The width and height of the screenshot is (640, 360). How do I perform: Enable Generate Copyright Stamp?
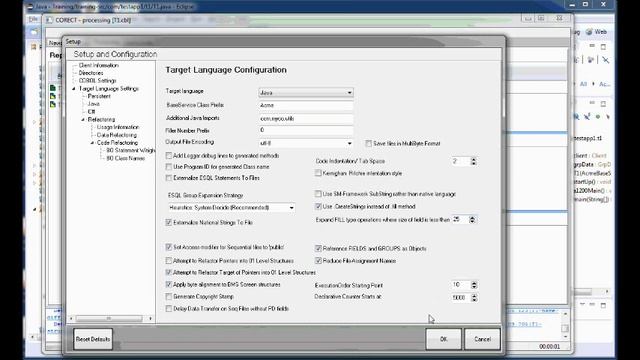point(169,297)
